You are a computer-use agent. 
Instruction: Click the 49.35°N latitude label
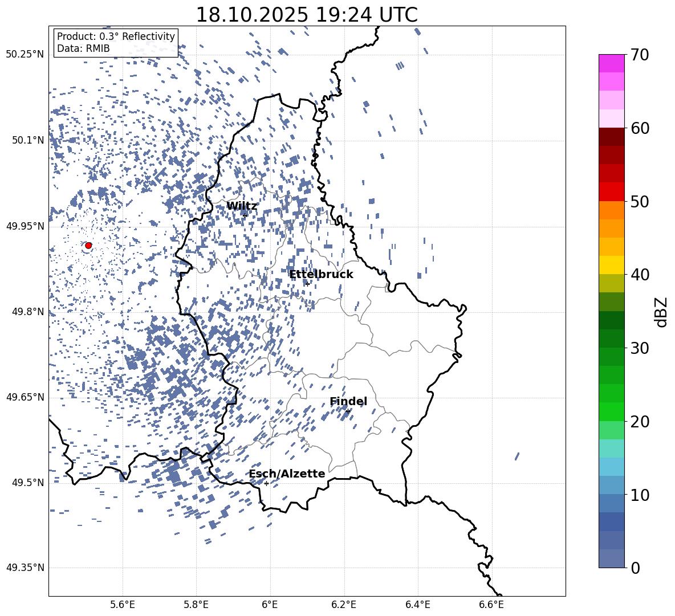[x=25, y=568]
